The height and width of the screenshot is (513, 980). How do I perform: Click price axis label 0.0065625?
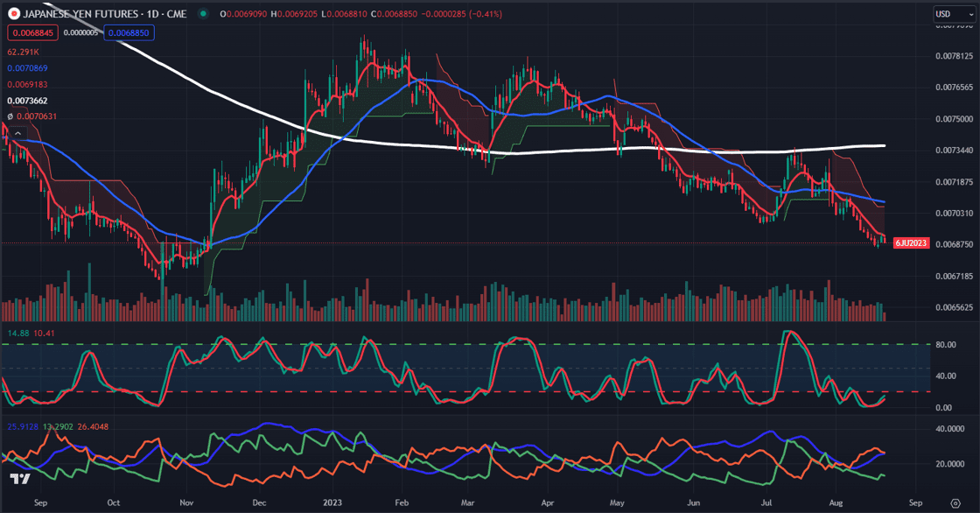click(x=954, y=307)
